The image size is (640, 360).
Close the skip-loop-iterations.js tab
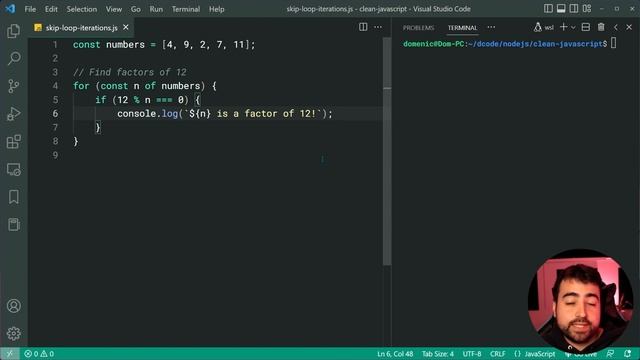[126, 27]
